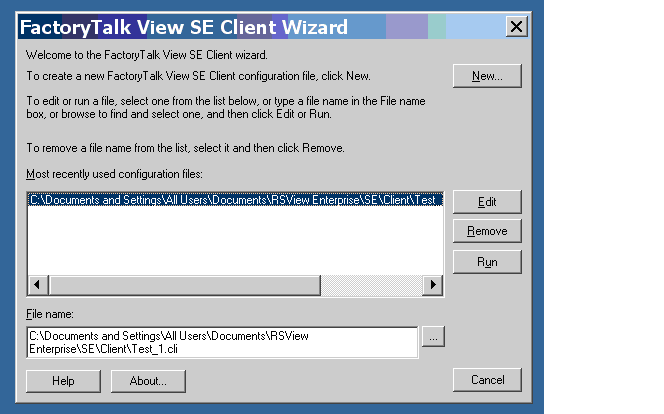
Task: Click the Most recently used configuration files label
Action: [114, 174]
